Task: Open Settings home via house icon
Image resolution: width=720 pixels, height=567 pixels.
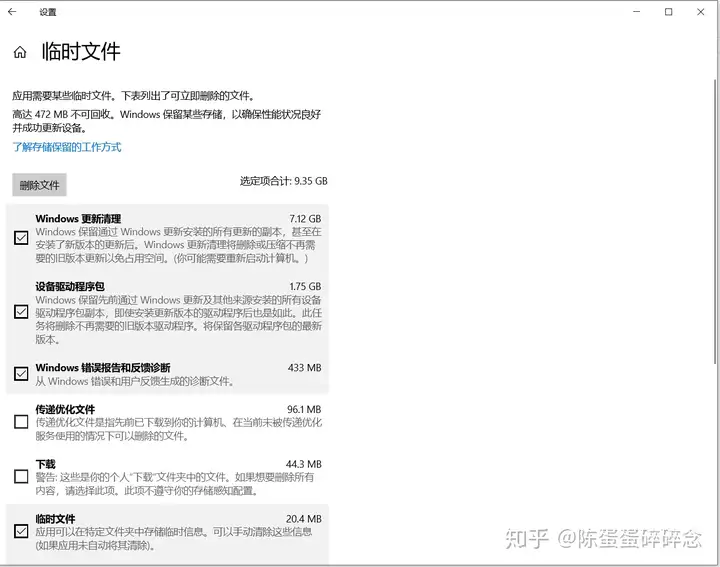Action: click(x=20, y=52)
